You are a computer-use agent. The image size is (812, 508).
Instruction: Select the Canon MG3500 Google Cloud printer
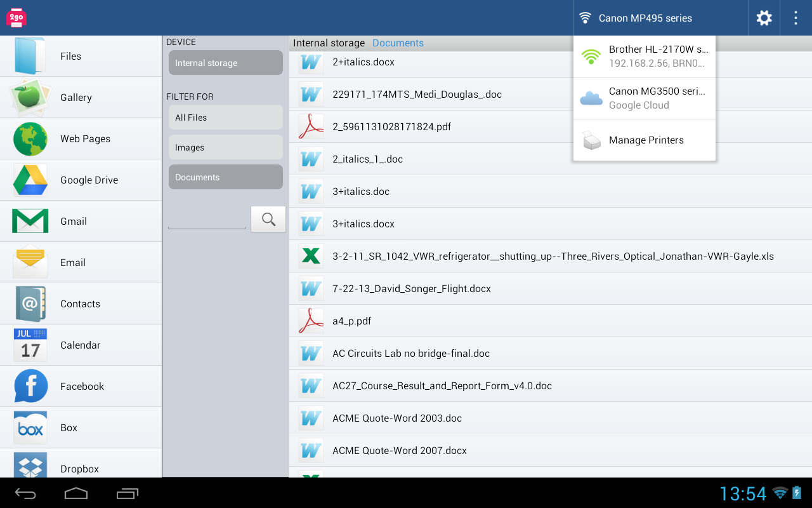645,98
